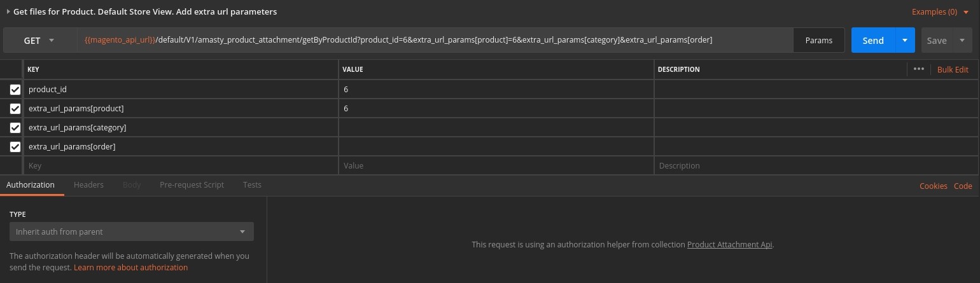Open the Examples (0) dropdown
980x283 pixels.
pyautogui.click(x=939, y=11)
